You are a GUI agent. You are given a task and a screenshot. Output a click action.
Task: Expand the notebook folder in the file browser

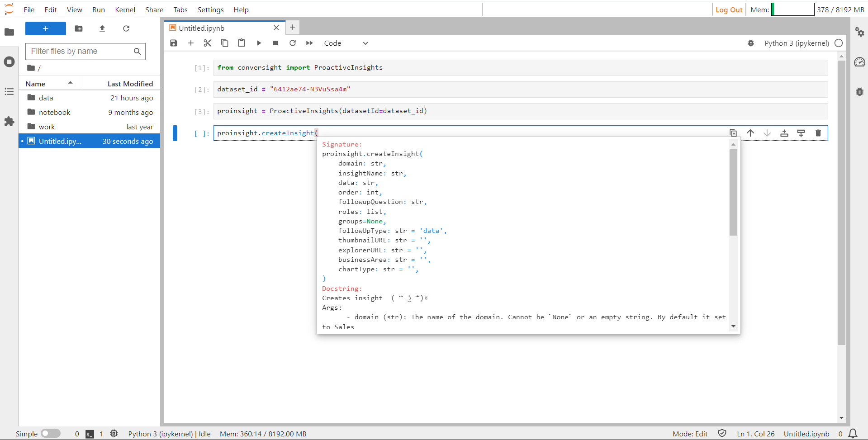pyautogui.click(x=54, y=112)
